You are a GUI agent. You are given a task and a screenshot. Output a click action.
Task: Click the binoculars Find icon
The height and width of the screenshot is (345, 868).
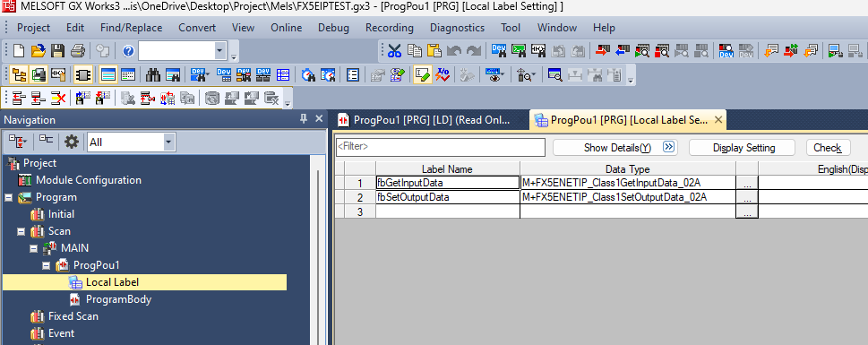[x=153, y=74]
